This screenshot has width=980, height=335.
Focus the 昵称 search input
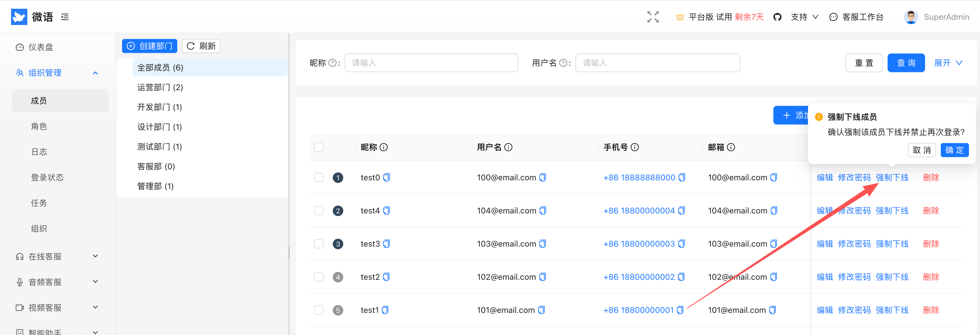coord(431,63)
